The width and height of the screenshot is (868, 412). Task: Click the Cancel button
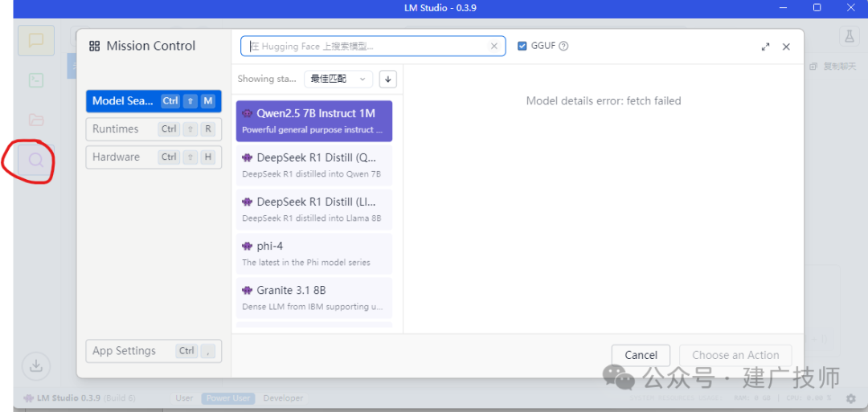coord(641,356)
